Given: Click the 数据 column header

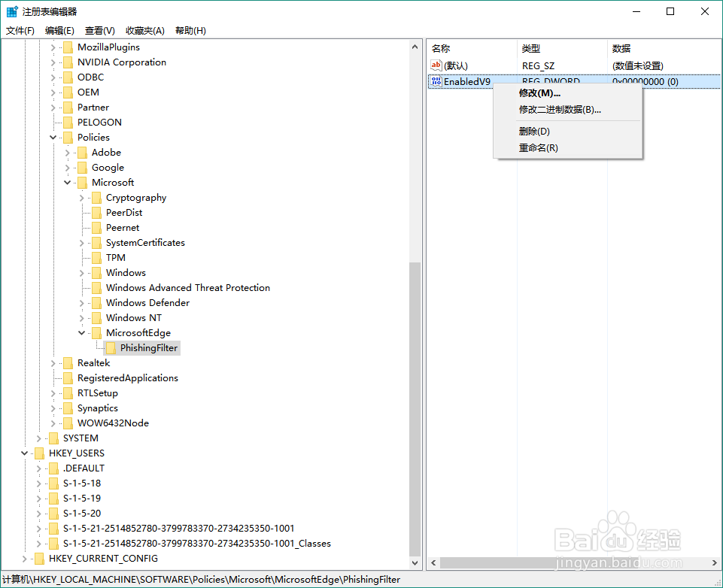Looking at the screenshot, I should (x=664, y=48).
